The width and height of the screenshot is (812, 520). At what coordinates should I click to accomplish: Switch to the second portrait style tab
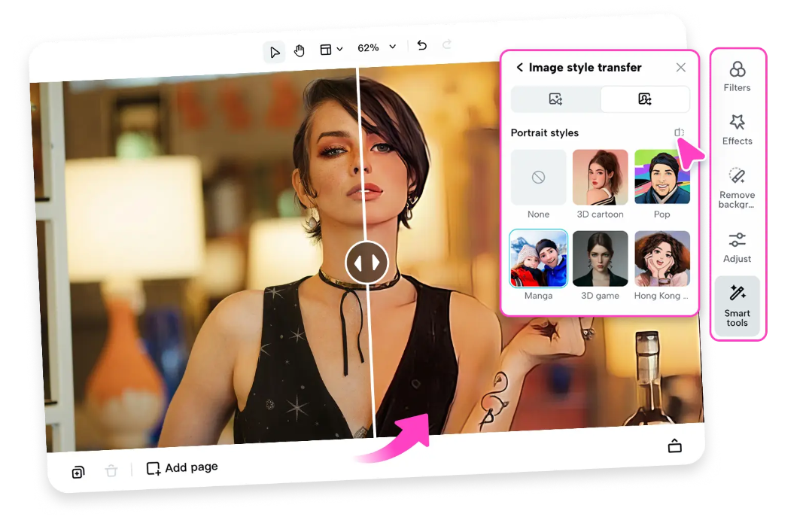644,99
